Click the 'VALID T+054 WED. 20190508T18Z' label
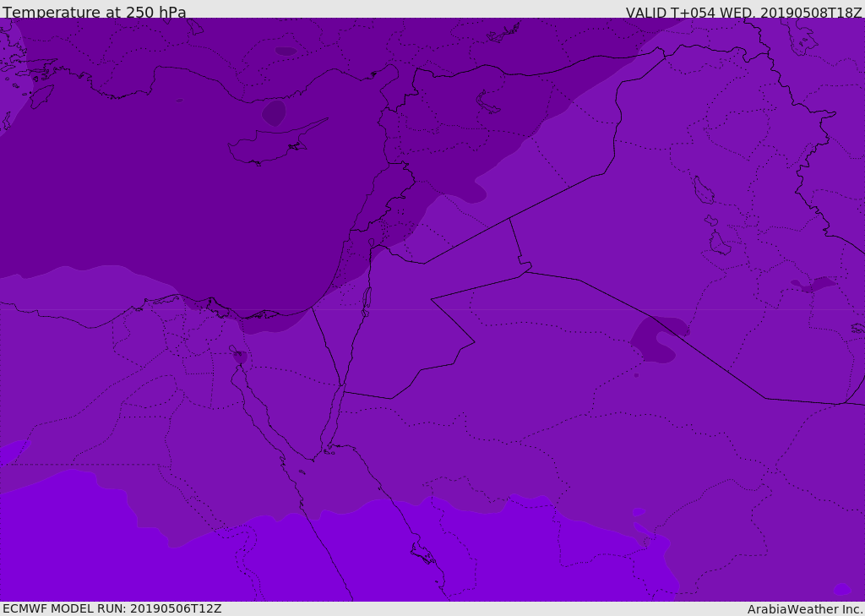 coord(743,13)
